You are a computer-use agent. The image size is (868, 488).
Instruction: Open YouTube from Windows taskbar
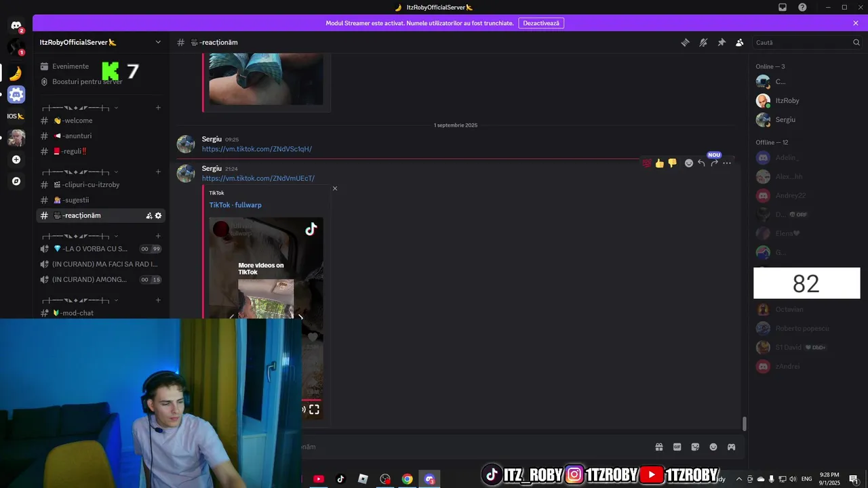pos(319,479)
